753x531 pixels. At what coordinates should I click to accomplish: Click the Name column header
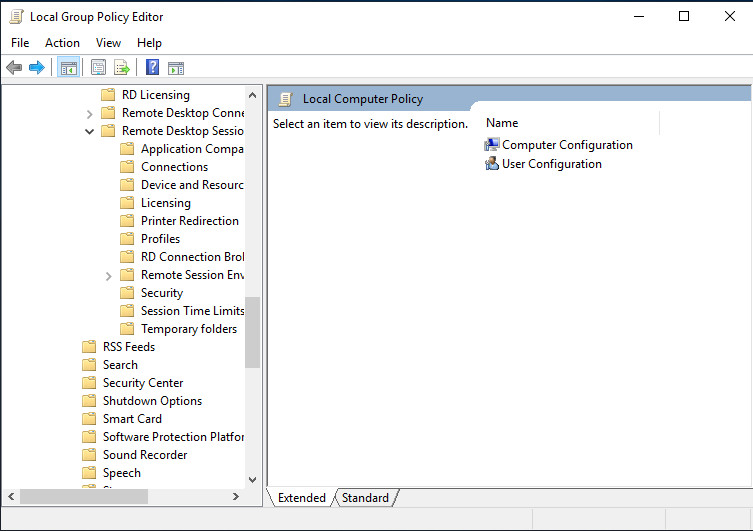click(x=502, y=123)
